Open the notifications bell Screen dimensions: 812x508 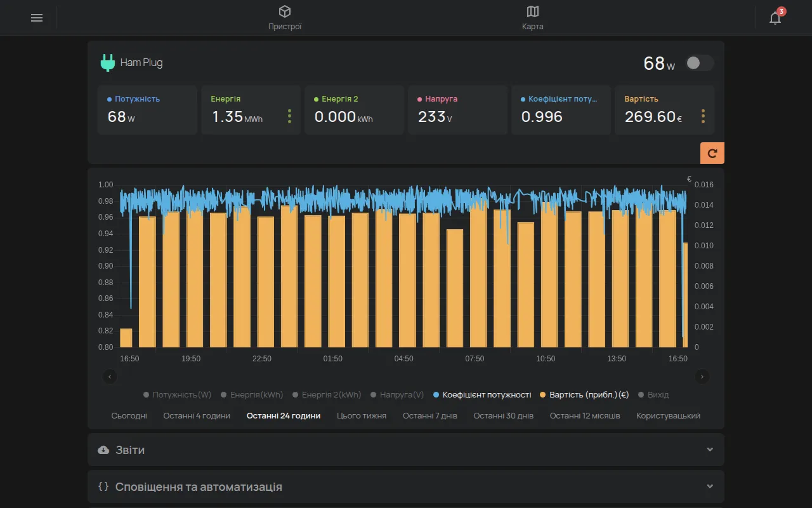click(775, 18)
